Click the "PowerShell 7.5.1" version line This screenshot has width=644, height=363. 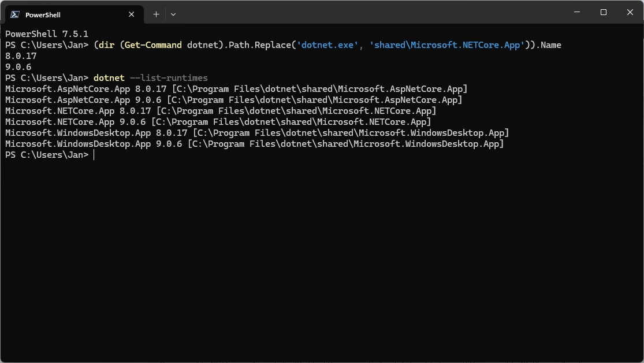click(x=46, y=34)
